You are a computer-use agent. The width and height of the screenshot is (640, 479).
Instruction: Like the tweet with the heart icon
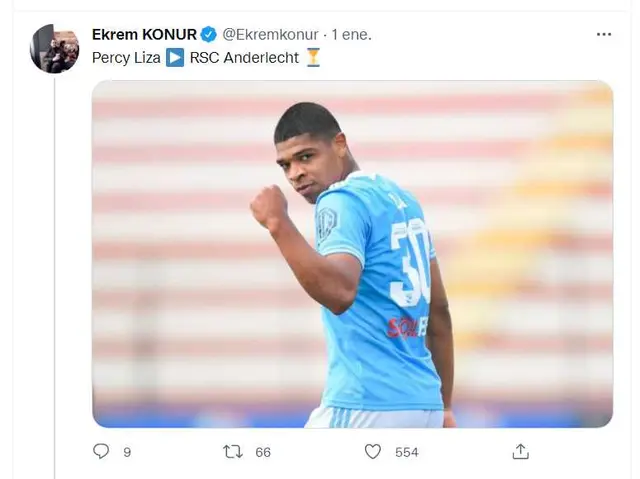point(373,452)
